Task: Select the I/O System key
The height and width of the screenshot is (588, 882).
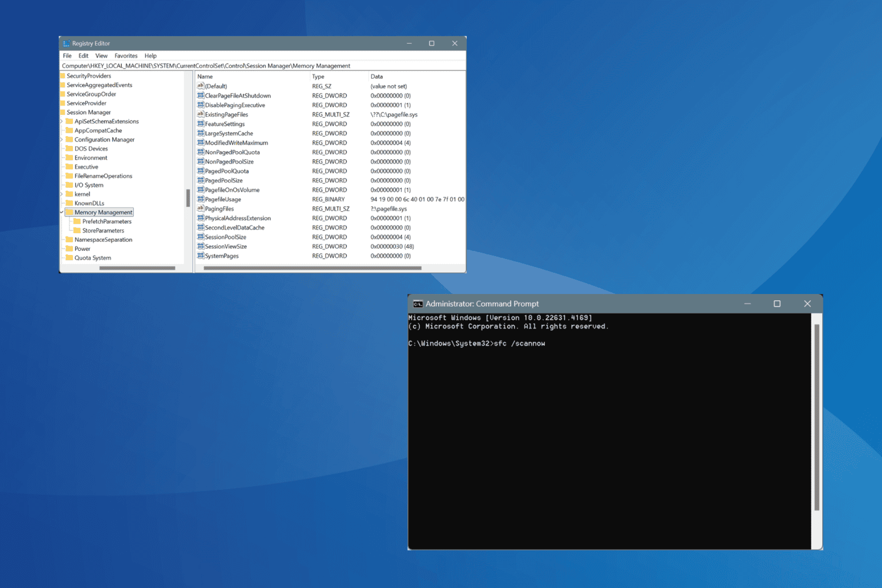Action: (89, 185)
